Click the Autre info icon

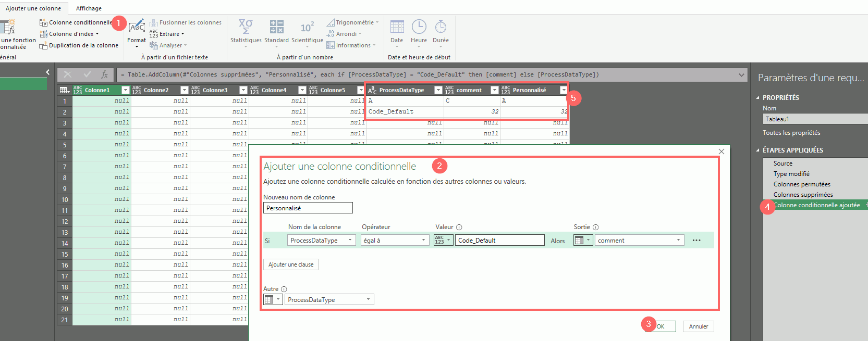coord(284,289)
